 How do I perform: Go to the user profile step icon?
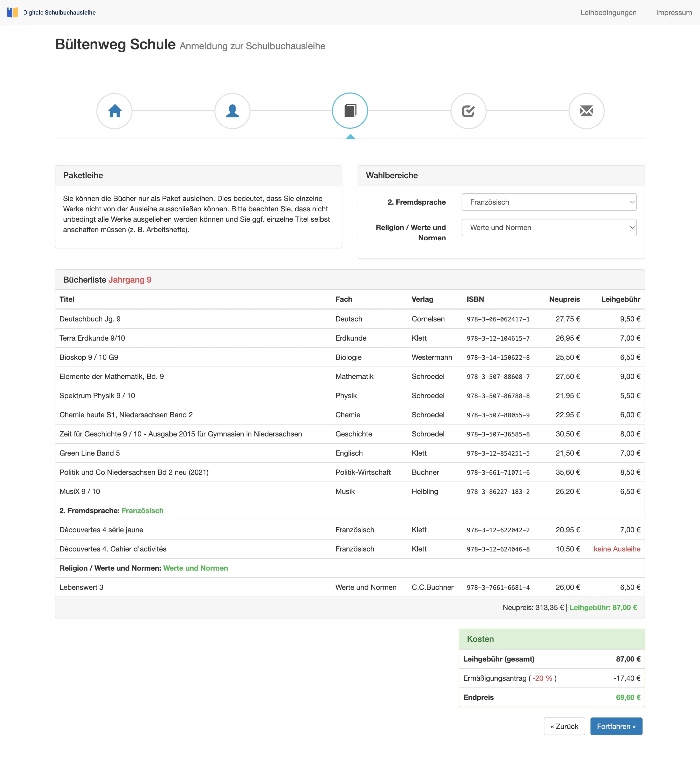pyautogui.click(x=232, y=111)
